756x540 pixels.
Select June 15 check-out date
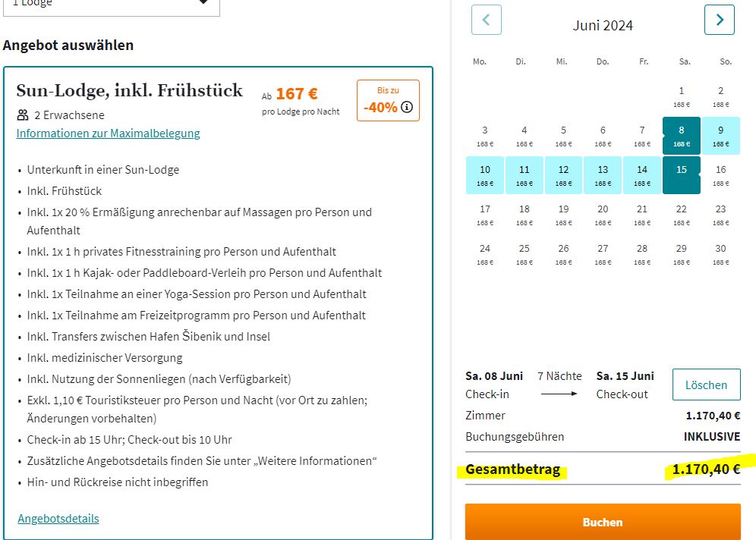click(682, 175)
